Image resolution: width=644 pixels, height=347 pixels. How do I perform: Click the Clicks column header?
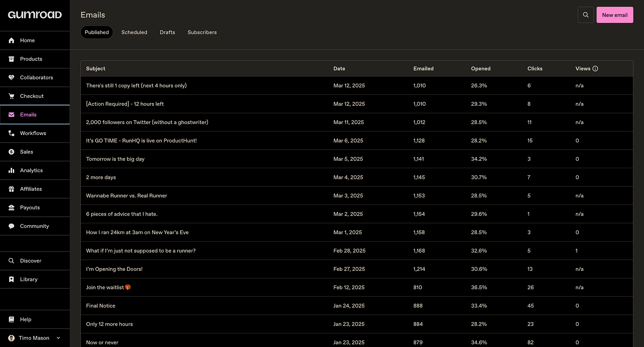pyautogui.click(x=535, y=69)
